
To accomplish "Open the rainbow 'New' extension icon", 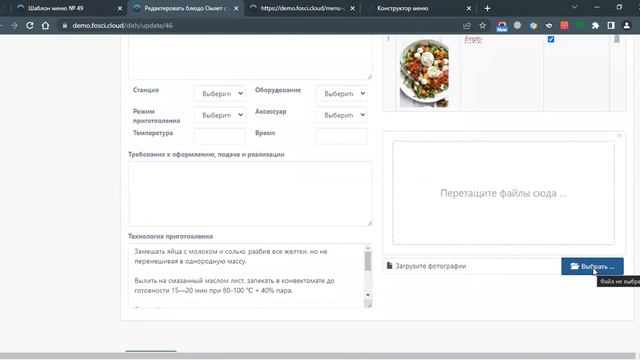I will tap(502, 26).
